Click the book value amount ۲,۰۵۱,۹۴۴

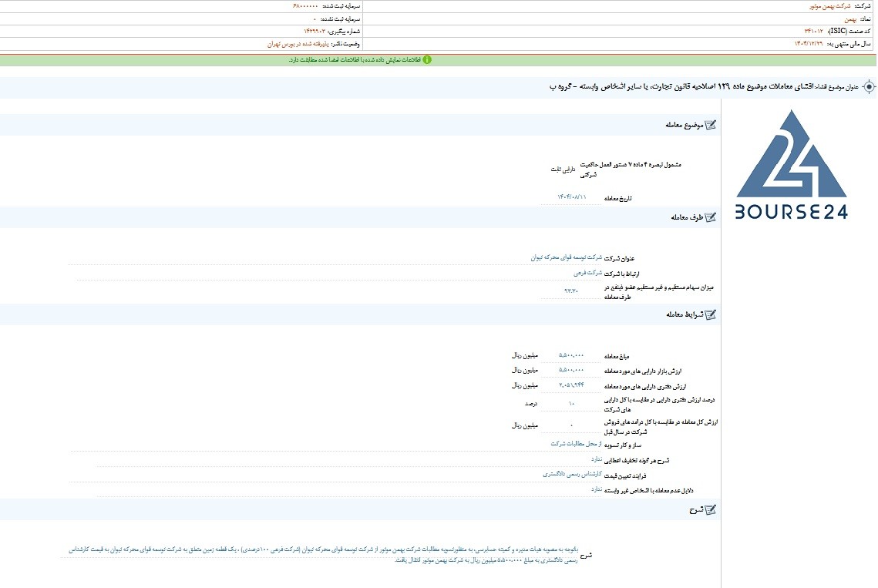click(x=571, y=385)
